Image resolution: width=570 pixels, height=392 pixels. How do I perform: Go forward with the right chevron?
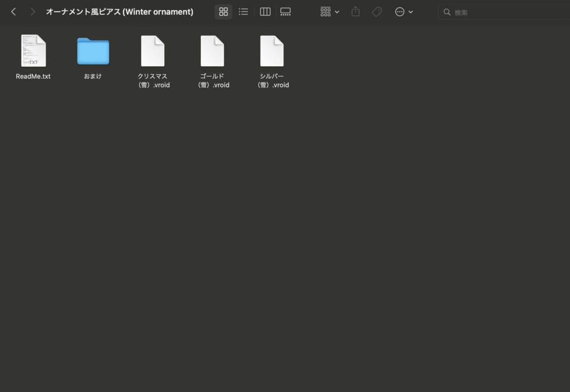pyautogui.click(x=33, y=12)
